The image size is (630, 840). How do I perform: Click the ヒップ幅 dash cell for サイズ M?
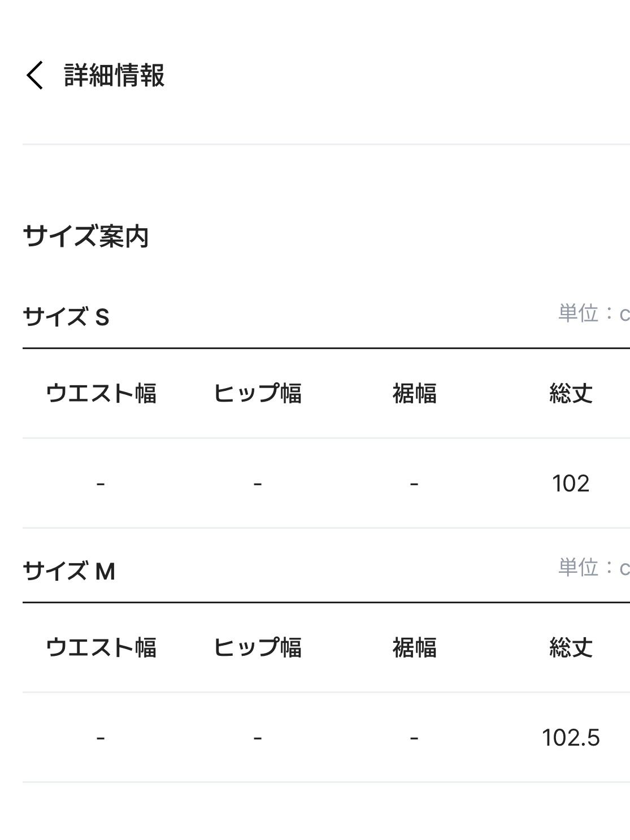(258, 738)
